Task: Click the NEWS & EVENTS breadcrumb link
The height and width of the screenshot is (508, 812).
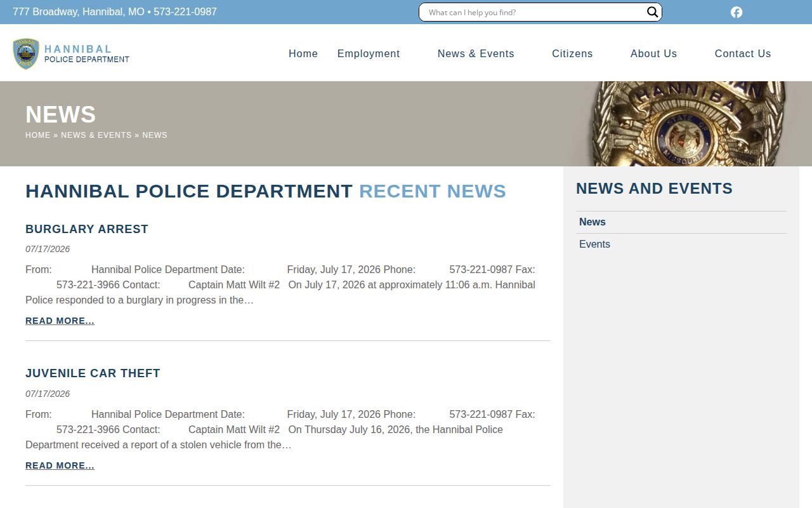Action: pos(96,135)
